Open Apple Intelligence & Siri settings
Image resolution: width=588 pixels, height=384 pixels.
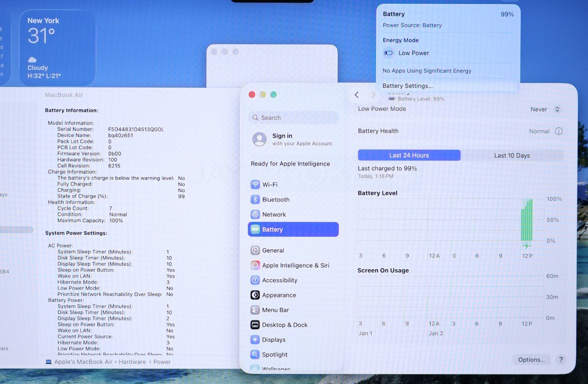click(x=295, y=265)
